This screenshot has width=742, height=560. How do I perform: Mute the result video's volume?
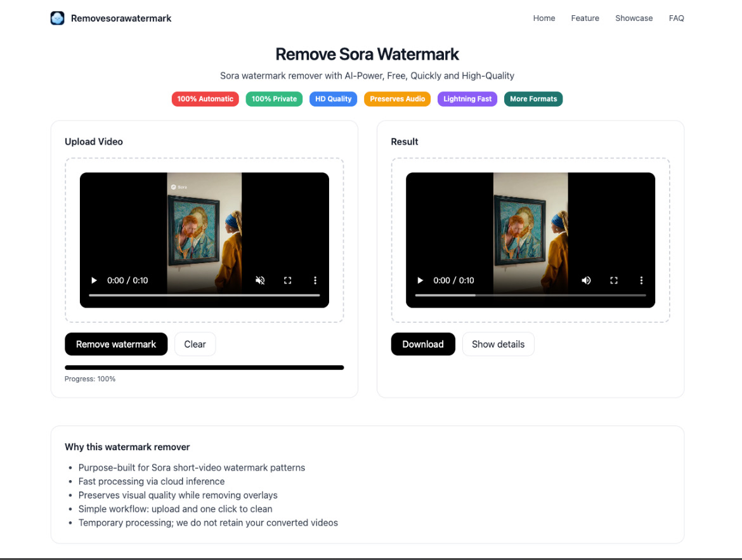click(586, 280)
